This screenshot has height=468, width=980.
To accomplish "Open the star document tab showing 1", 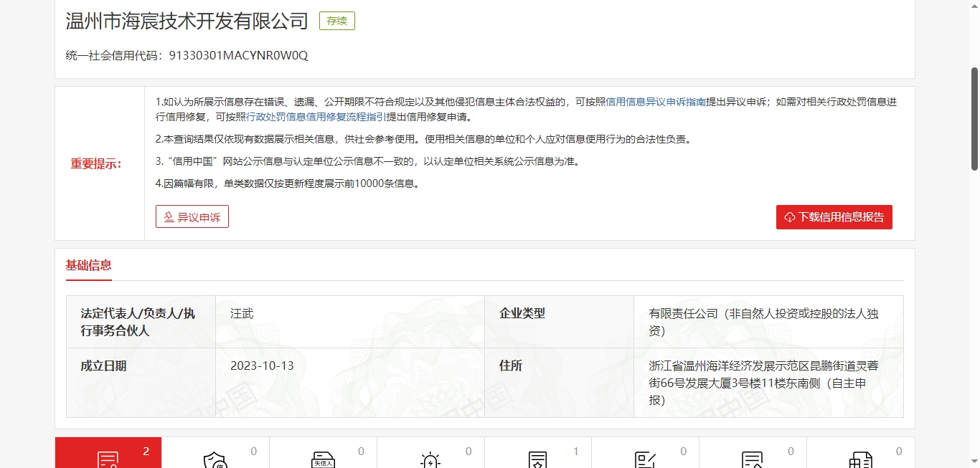I will click(x=538, y=453).
